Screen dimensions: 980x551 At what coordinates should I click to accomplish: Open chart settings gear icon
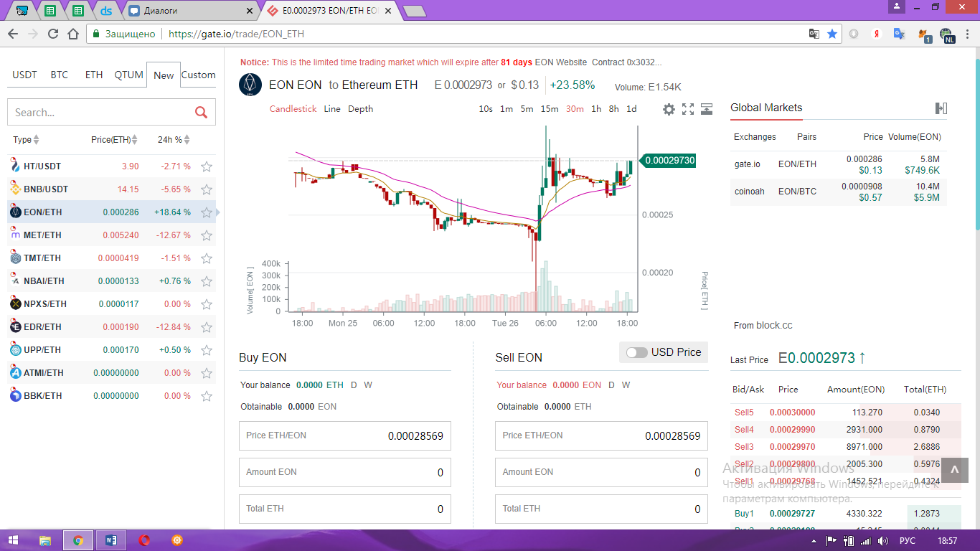coord(669,109)
